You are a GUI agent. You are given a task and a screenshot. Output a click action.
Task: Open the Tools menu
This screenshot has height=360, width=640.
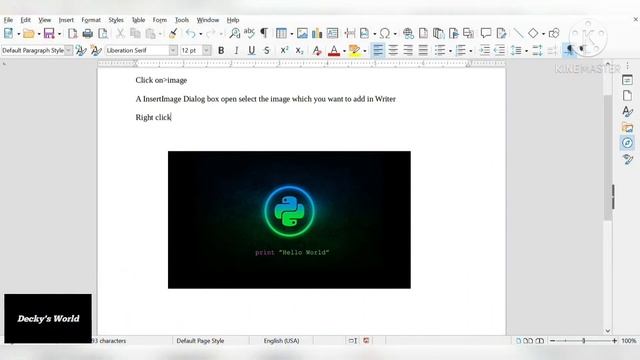(182, 20)
